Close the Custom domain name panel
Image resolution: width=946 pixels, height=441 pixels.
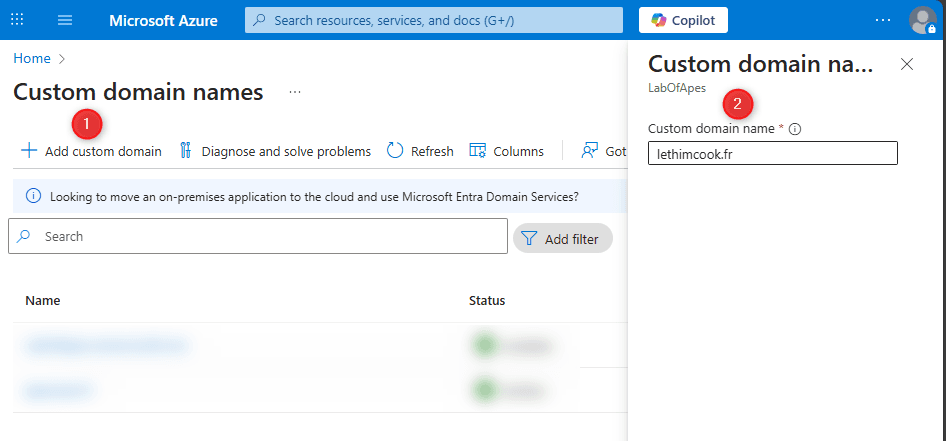click(907, 64)
